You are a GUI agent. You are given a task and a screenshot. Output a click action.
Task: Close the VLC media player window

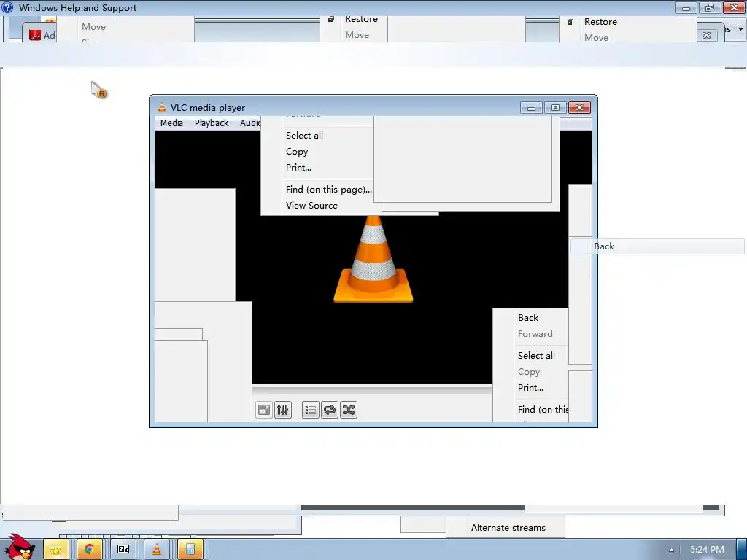[x=580, y=108]
